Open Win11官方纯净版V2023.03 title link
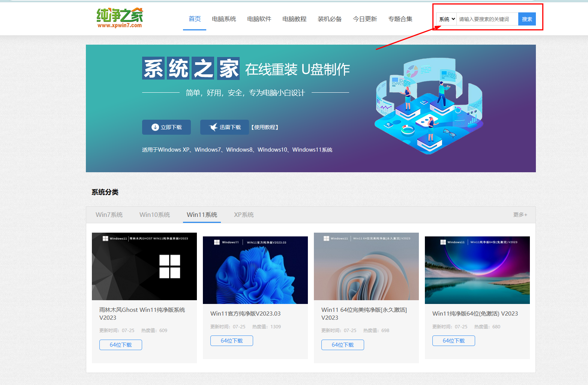 (246, 313)
